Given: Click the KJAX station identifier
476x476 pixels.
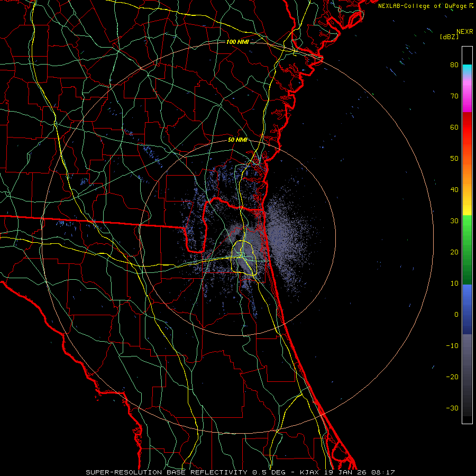Looking at the screenshot, I should (x=309, y=472).
